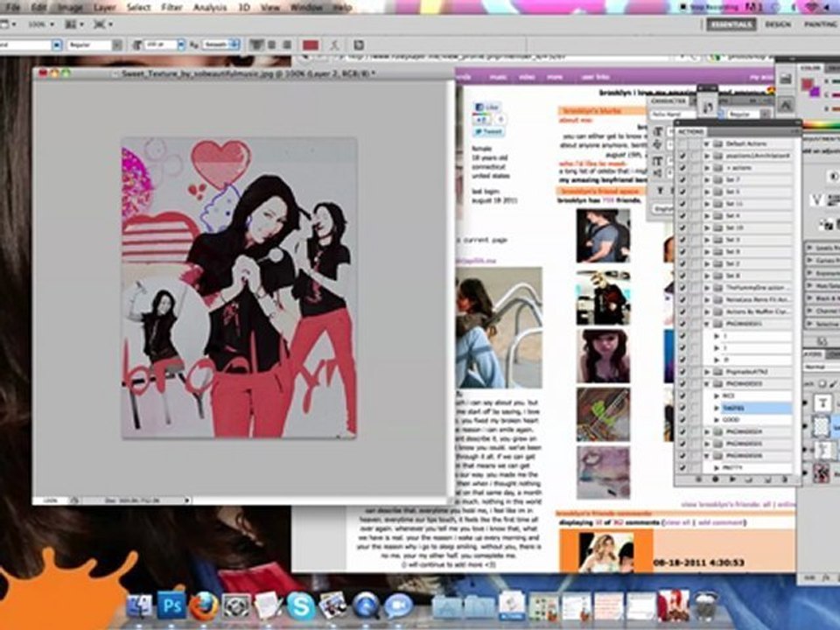840x630 pixels.
Task: Toggle the checkmark beside the GOOD action
Action: [682, 419]
